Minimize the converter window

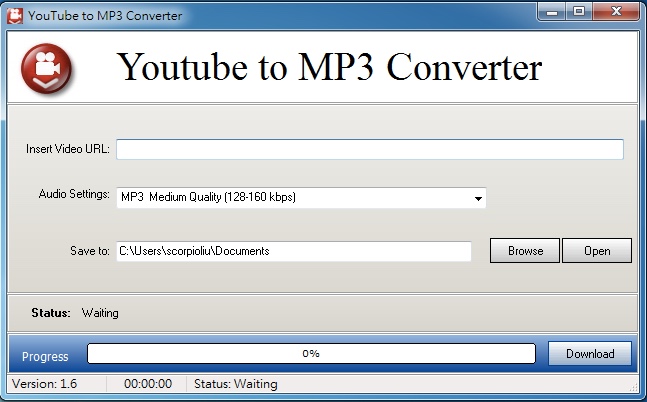(x=552, y=12)
